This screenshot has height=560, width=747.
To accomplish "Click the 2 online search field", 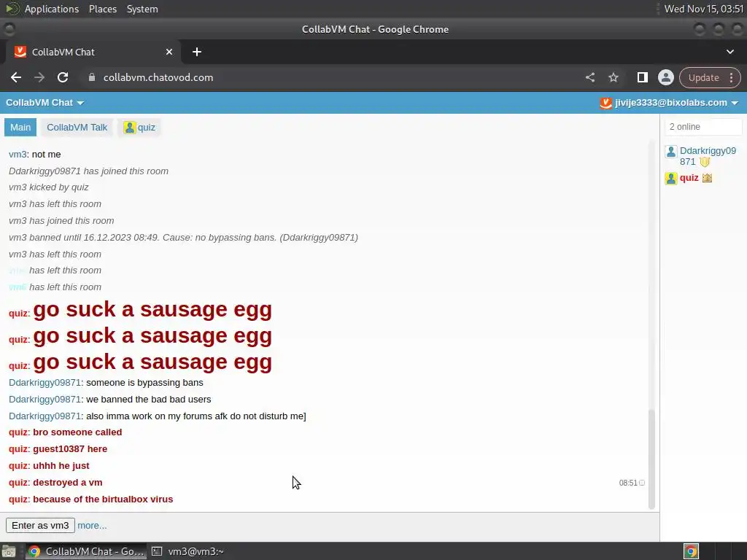I will [x=703, y=127].
